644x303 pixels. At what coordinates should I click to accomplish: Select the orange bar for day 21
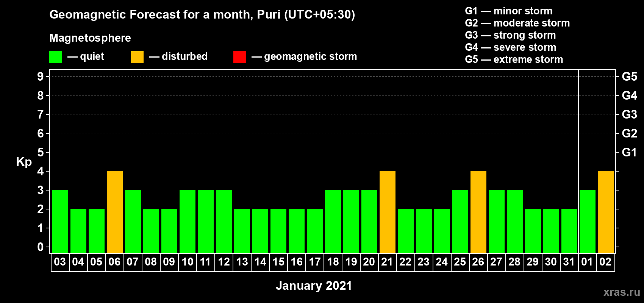[x=388, y=212]
